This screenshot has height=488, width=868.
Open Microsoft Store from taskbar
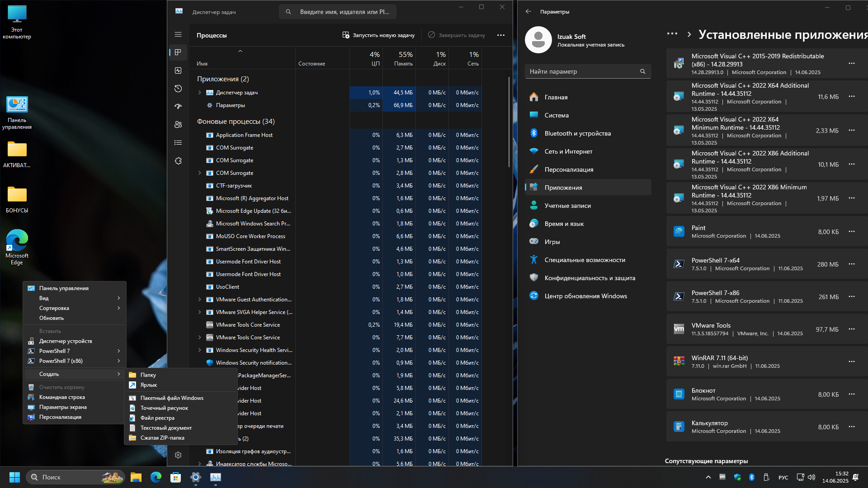176,477
